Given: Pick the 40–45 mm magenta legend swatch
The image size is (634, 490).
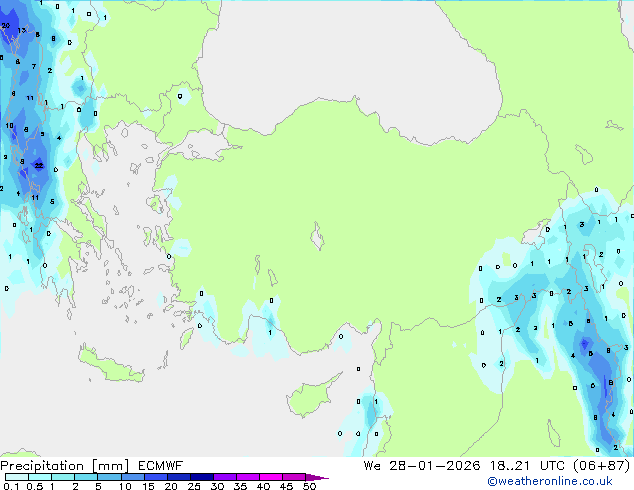Looking at the screenshot, I should click(x=271, y=477).
